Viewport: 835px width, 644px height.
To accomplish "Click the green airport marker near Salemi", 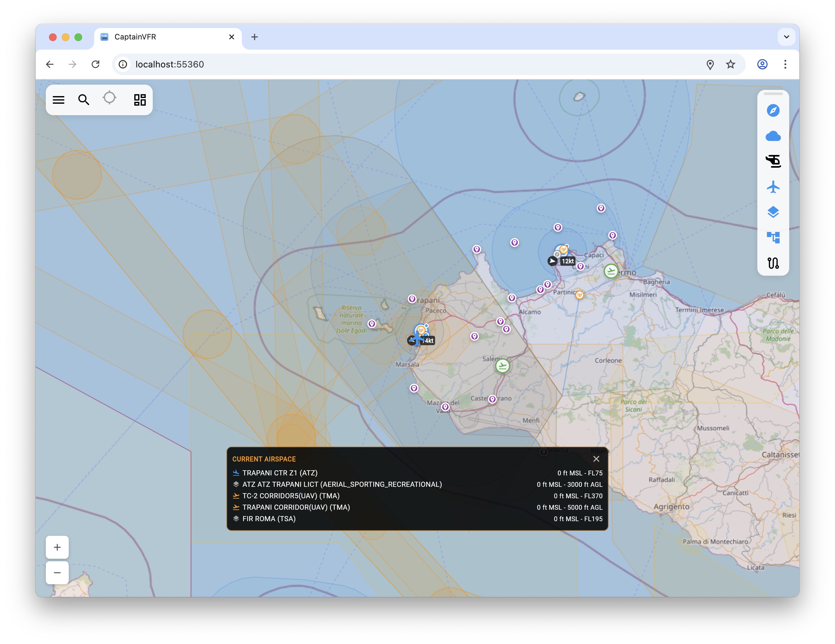I will pyautogui.click(x=502, y=366).
